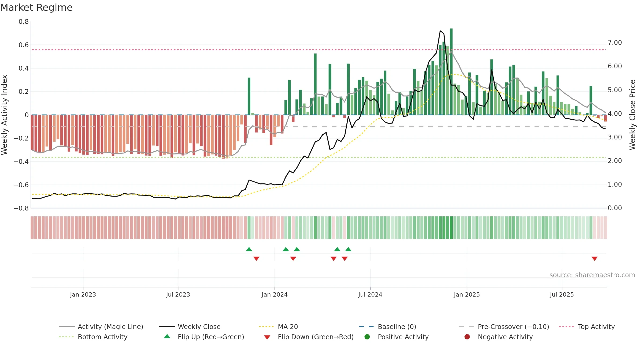Click the Jul 2025 axis label
The height and width of the screenshot is (362, 644).
pos(562,294)
